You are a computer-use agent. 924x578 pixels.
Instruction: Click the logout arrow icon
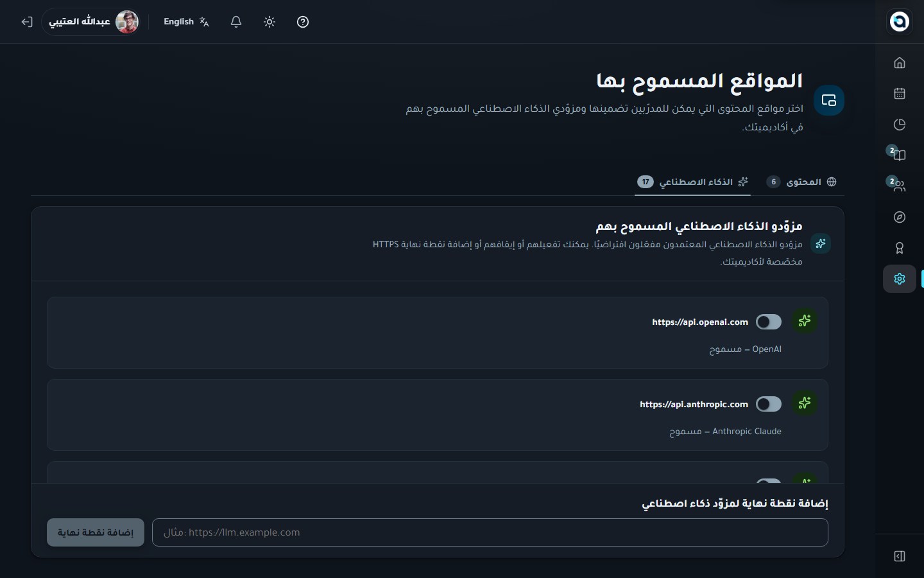click(27, 22)
